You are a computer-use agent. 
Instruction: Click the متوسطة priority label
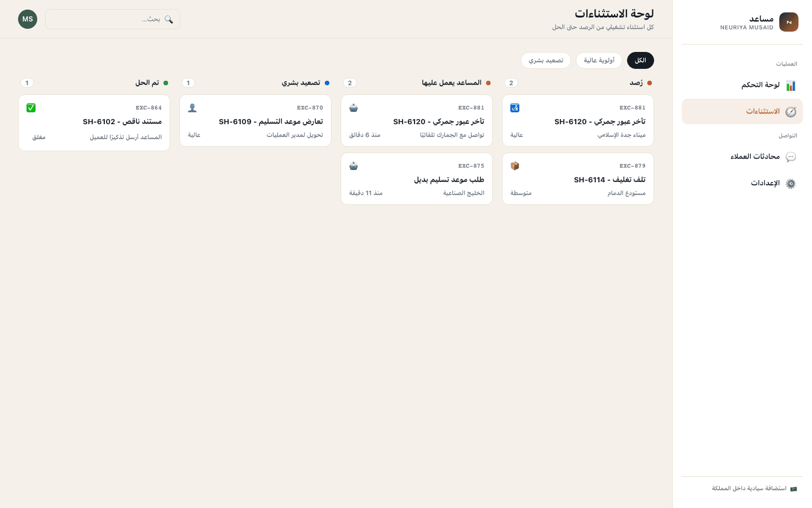pos(521,193)
